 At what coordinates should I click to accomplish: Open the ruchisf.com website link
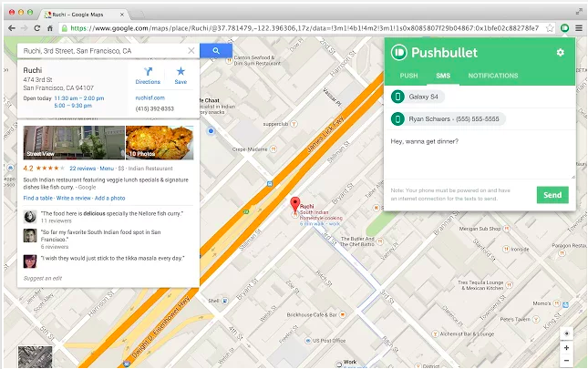coord(150,97)
